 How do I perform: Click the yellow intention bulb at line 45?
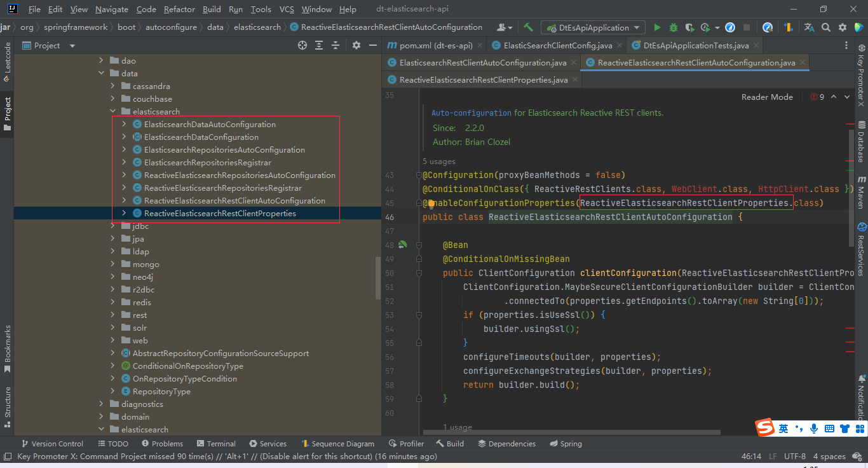430,204
